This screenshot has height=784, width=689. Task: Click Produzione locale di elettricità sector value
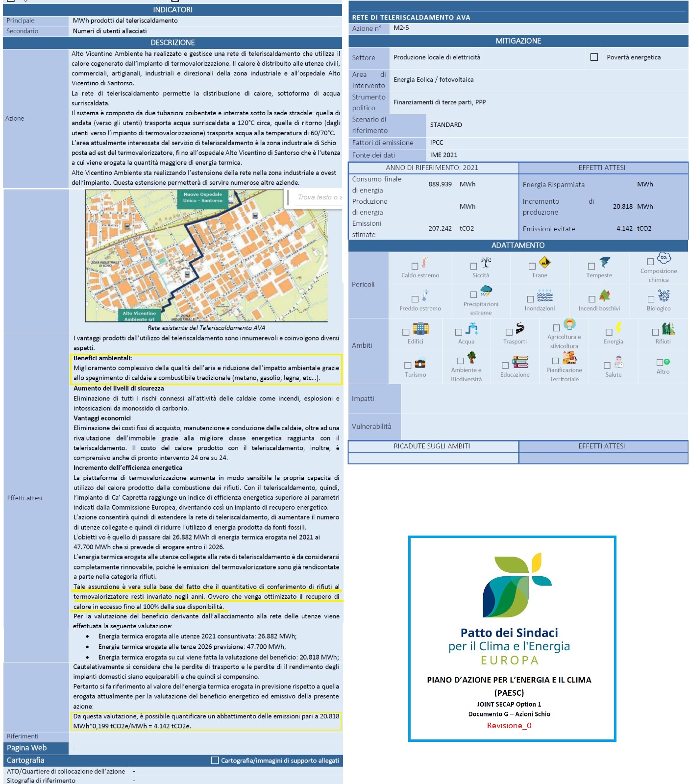point(437,57)
